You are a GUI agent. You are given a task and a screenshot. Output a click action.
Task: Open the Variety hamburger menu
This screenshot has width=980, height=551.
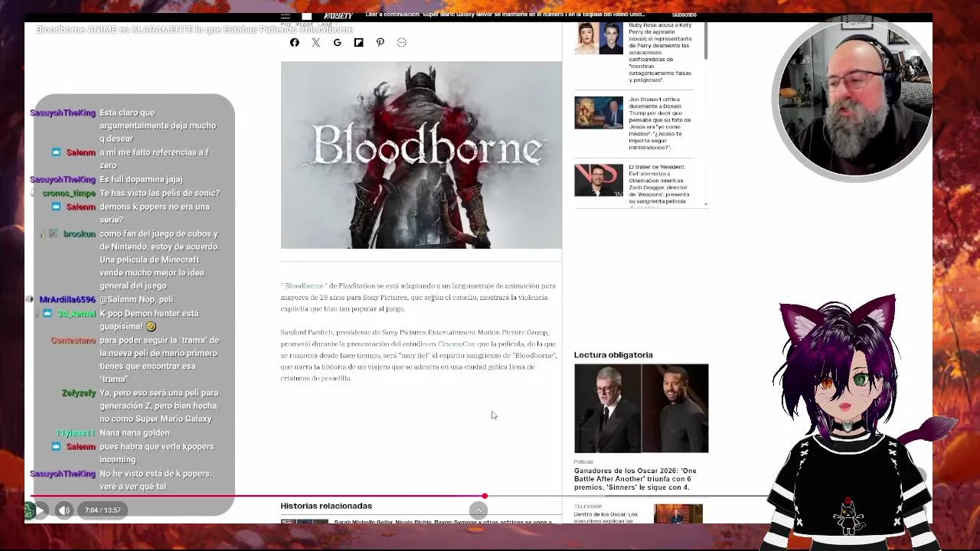pyautogui.click(x=286, y=16)
